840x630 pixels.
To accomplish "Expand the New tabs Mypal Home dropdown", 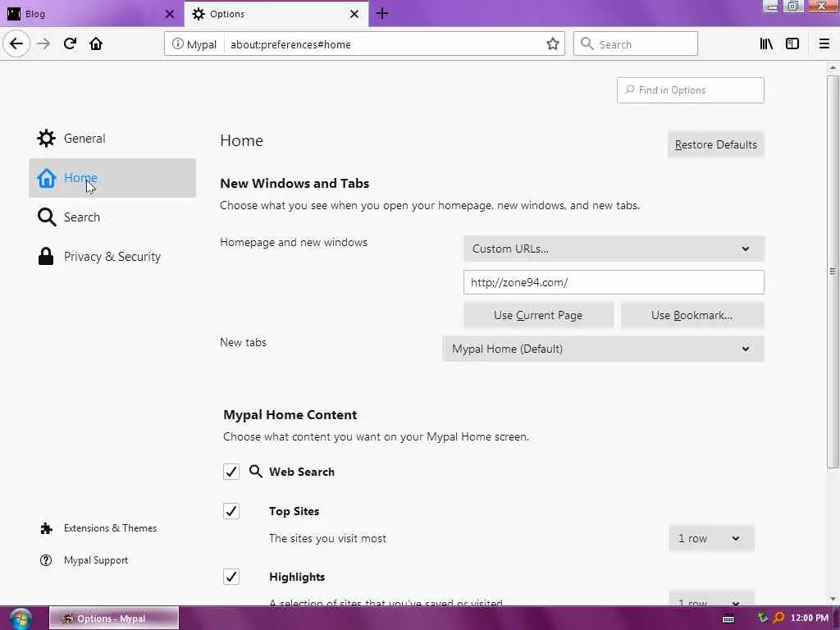I will point(603,349).
